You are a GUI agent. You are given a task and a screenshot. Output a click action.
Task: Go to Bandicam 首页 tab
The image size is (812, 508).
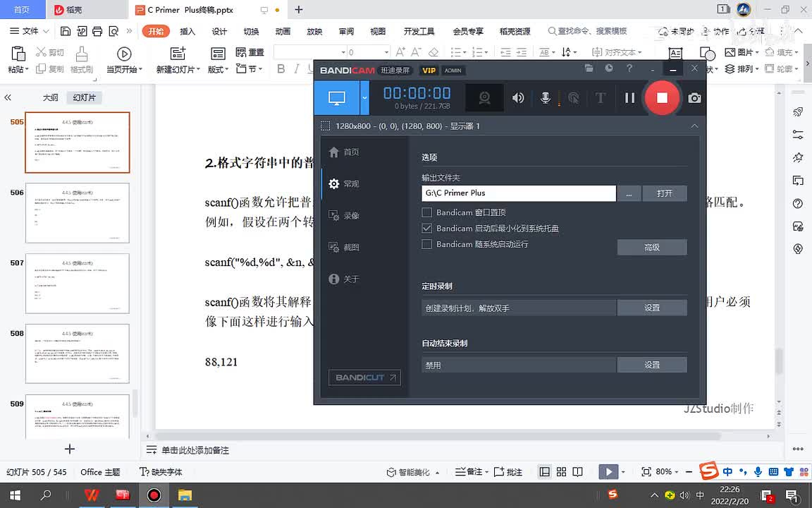345,152
